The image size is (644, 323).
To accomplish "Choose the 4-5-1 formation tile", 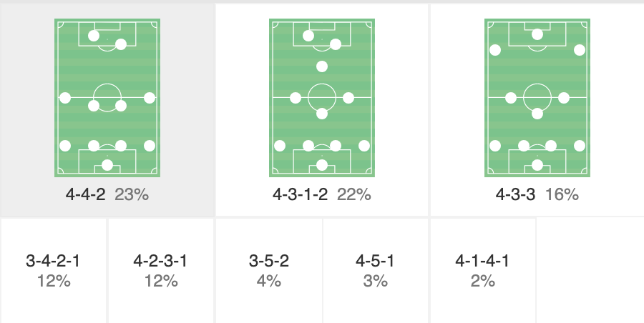I will [x=376, y=270].
